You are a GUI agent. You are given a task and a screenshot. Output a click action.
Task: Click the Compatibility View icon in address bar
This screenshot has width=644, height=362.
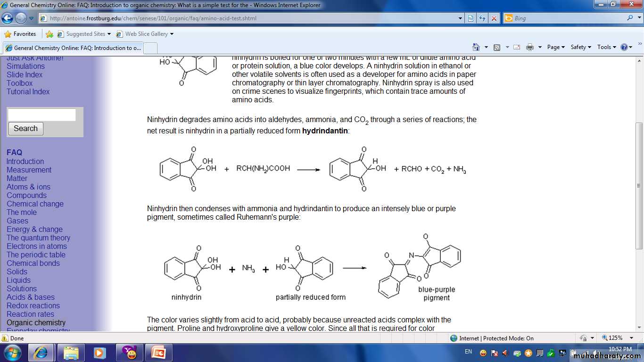pos(471,18)
